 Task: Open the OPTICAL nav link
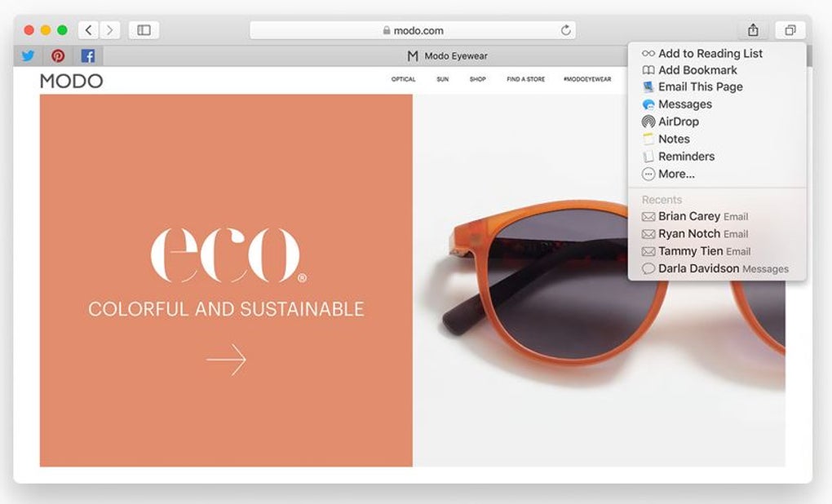[403, 79]
